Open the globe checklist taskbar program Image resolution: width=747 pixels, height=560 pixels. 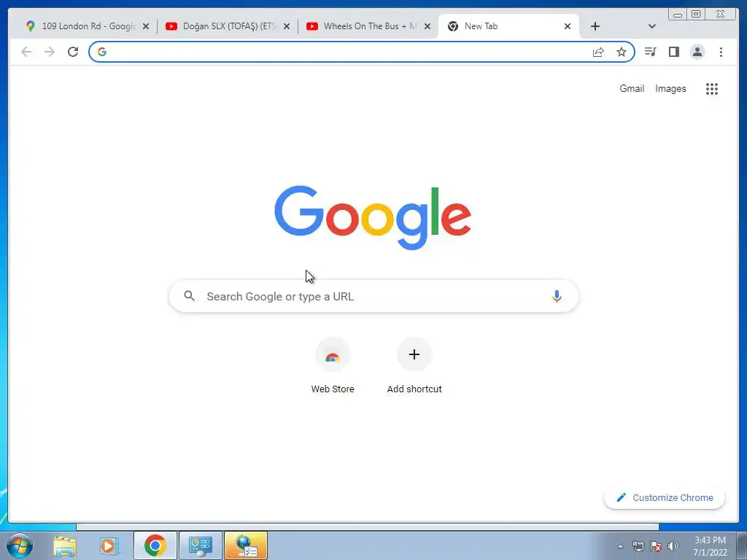point(246,545)
